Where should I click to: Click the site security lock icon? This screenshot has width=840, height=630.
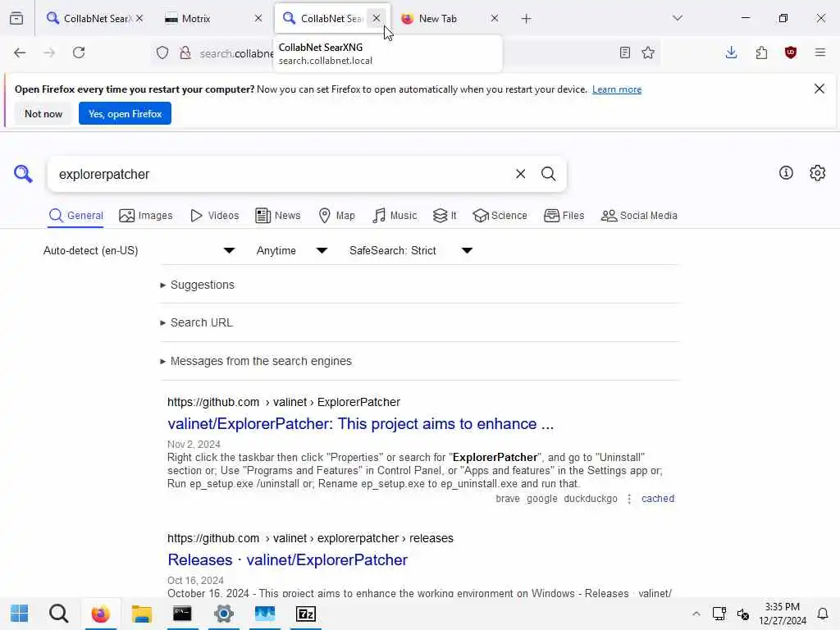[185, 52]
